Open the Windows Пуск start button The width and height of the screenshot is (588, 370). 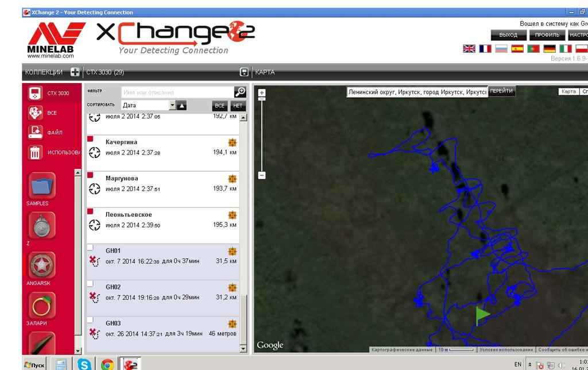point(34,365)
